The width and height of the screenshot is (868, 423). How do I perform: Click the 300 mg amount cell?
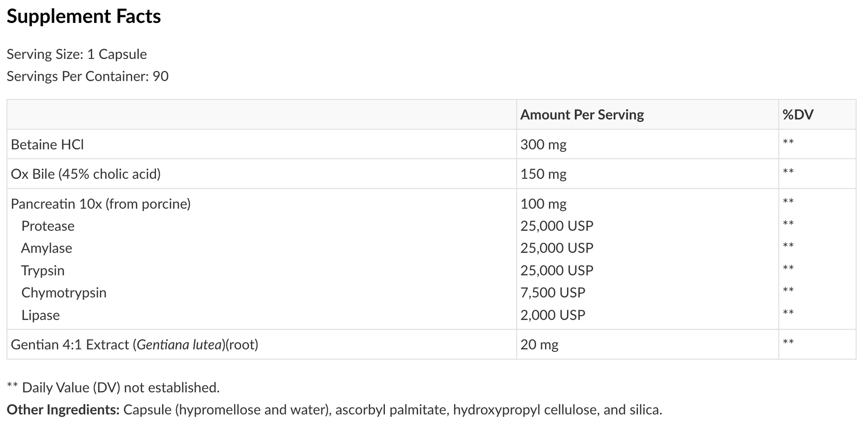543,145
